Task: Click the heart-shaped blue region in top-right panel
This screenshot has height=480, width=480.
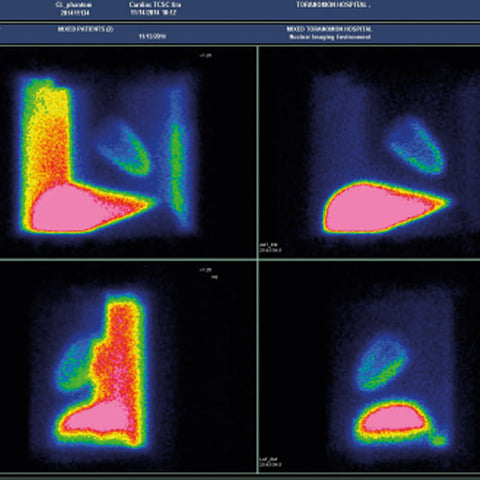Action: click(x=418, y=147)
